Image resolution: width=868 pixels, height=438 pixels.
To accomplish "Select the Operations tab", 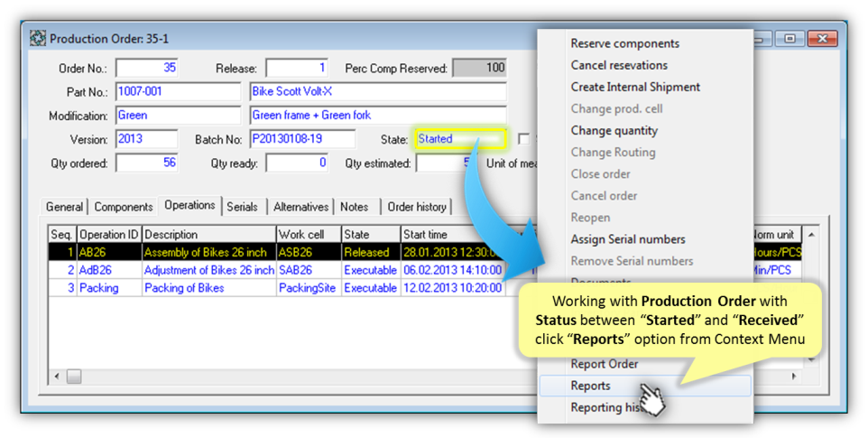I will click(189, 205).
